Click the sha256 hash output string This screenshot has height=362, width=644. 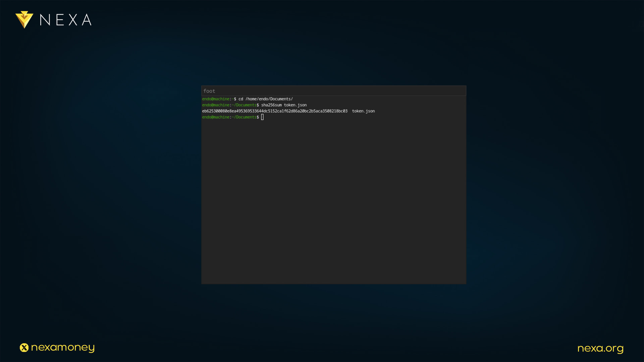pos(274,111)
